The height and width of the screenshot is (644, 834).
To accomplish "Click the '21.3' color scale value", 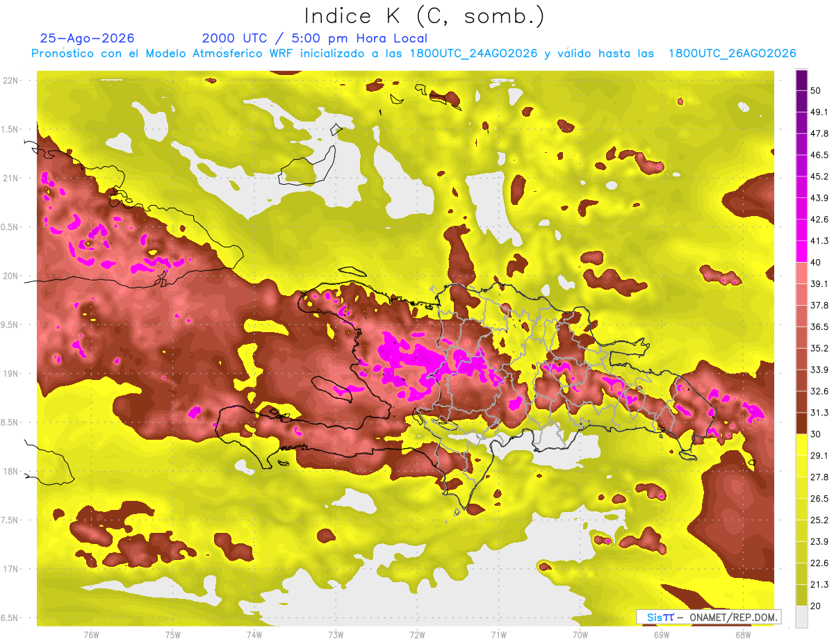I will (819, 584).
